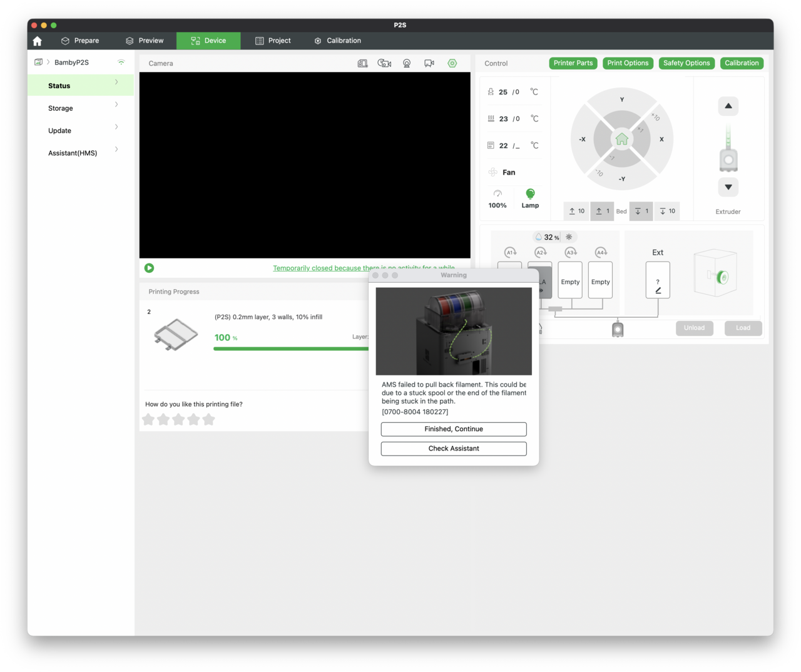
Task: Rate the print with the fifth star
Action: click(209, 419)
